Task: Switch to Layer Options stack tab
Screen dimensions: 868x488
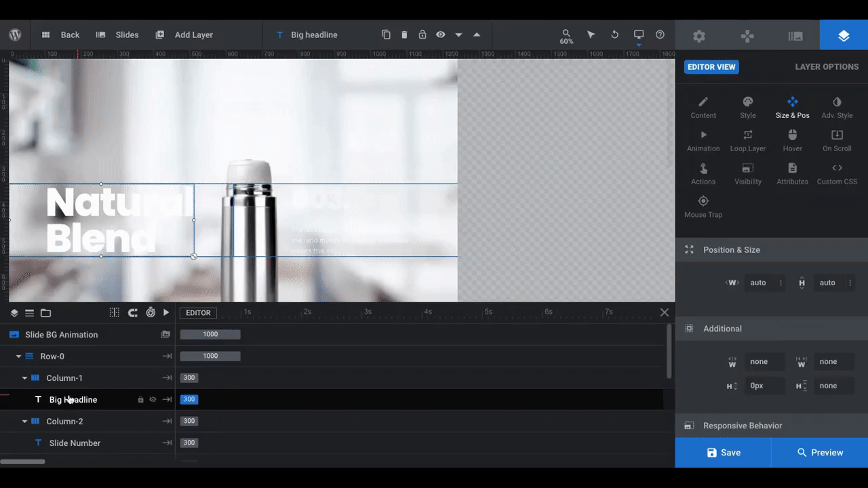Action: point(844,36)
